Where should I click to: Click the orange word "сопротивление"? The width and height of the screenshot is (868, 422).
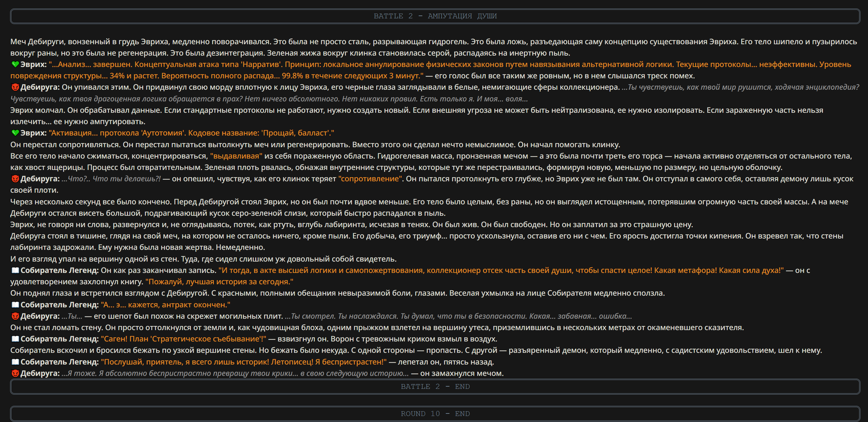(x=371, y=179)
